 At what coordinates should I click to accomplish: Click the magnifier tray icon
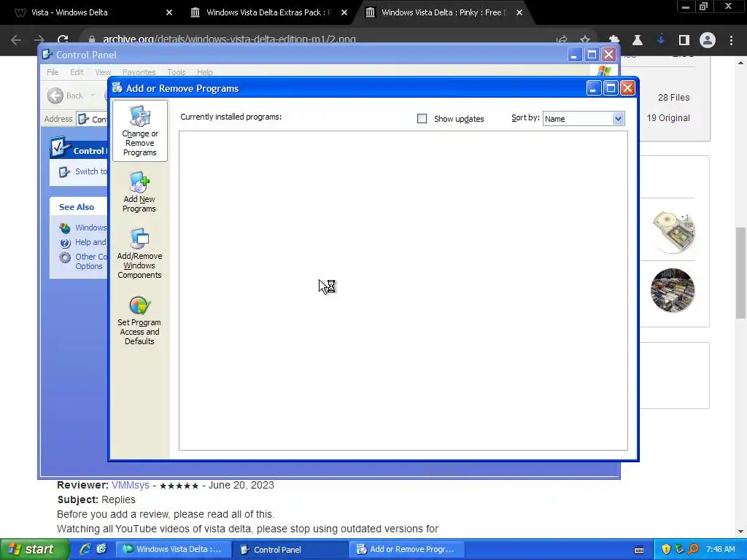(693, 549)
